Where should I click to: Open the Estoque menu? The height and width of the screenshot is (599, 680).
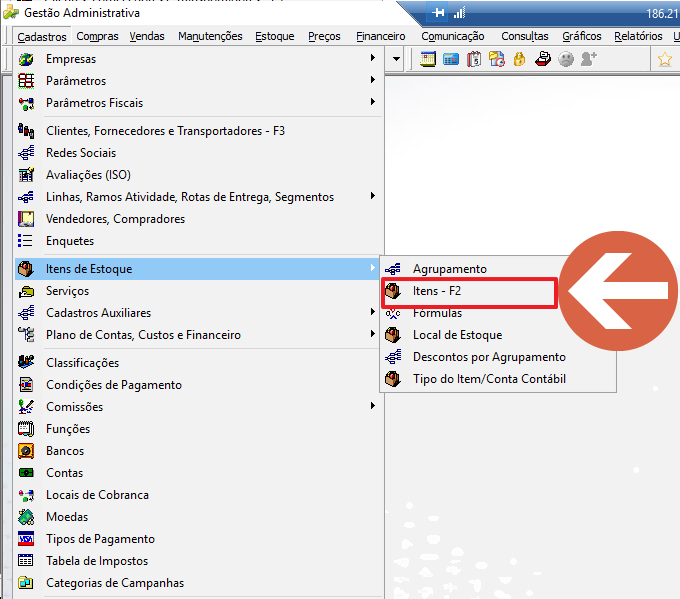pyautogui.click(x=275, y=36)
